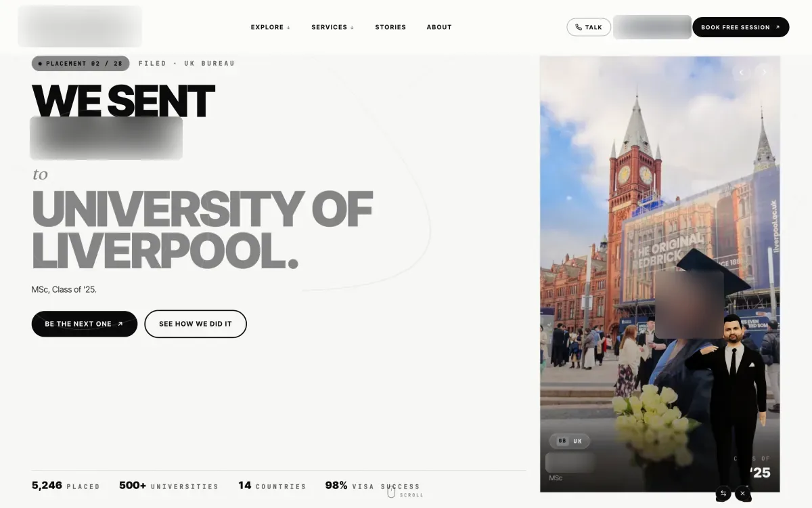The image size is (812, 508).
Task: Click the arrow icon in Be The Next One
Action: [120, 324]
